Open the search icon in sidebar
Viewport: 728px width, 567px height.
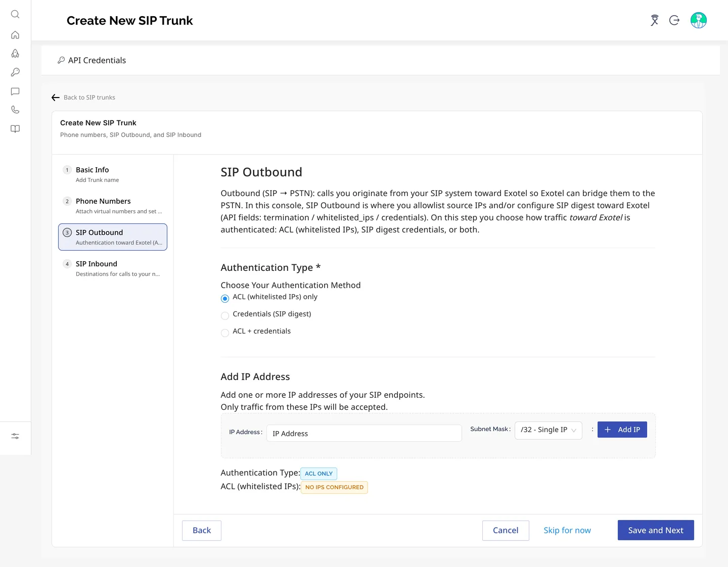point(15,14)
